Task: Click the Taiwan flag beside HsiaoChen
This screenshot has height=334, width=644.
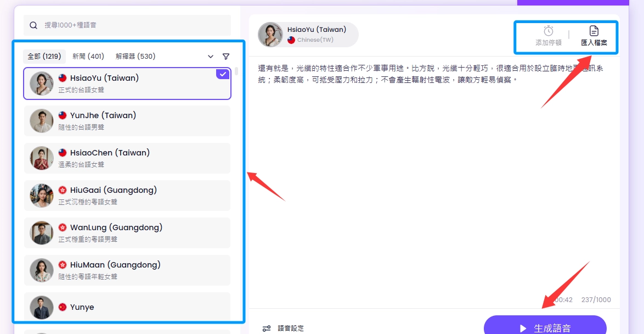Action: [63, 153]
